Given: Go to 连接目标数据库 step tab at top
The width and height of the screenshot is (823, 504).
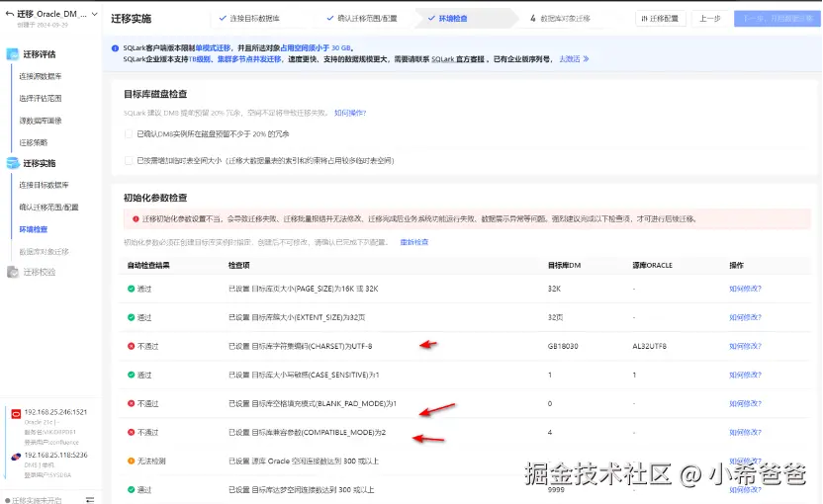Looking at the screenshot, I should (x=250, y=19).
